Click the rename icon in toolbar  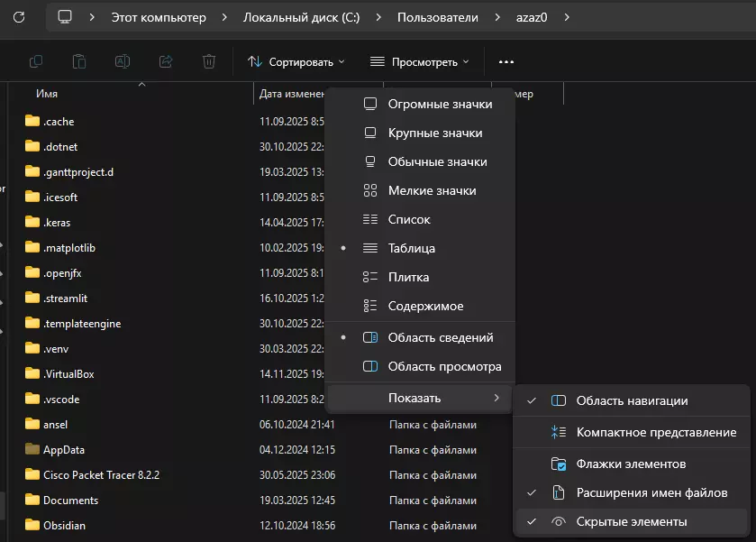[x=123, y=61]
